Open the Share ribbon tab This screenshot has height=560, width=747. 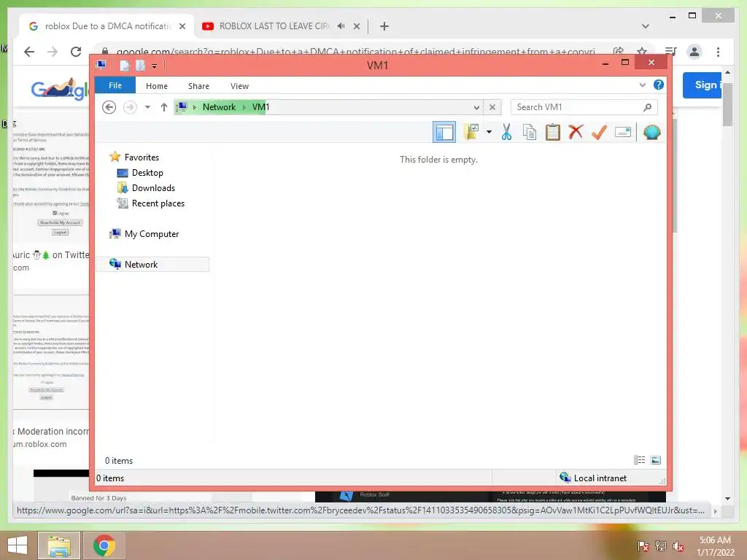point(198,86)
